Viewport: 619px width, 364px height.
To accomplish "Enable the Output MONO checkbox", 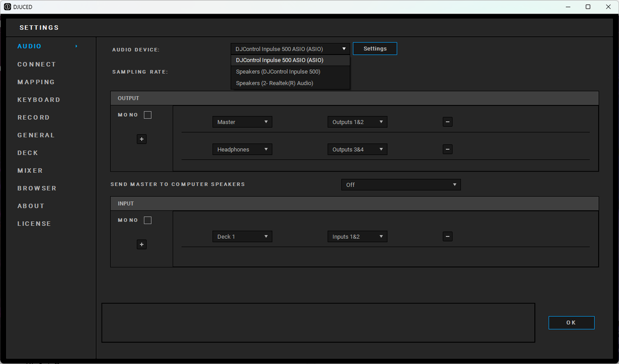I will click(147, 115).
